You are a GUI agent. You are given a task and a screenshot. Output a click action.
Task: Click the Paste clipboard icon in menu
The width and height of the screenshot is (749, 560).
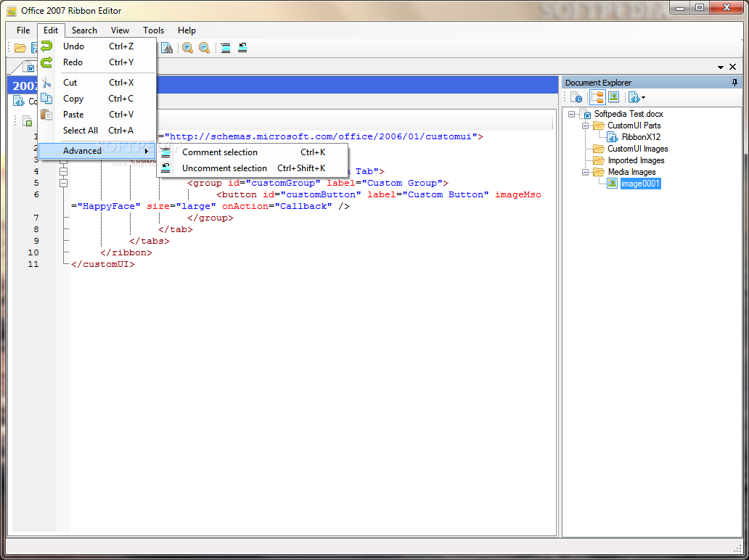point(46,115)
